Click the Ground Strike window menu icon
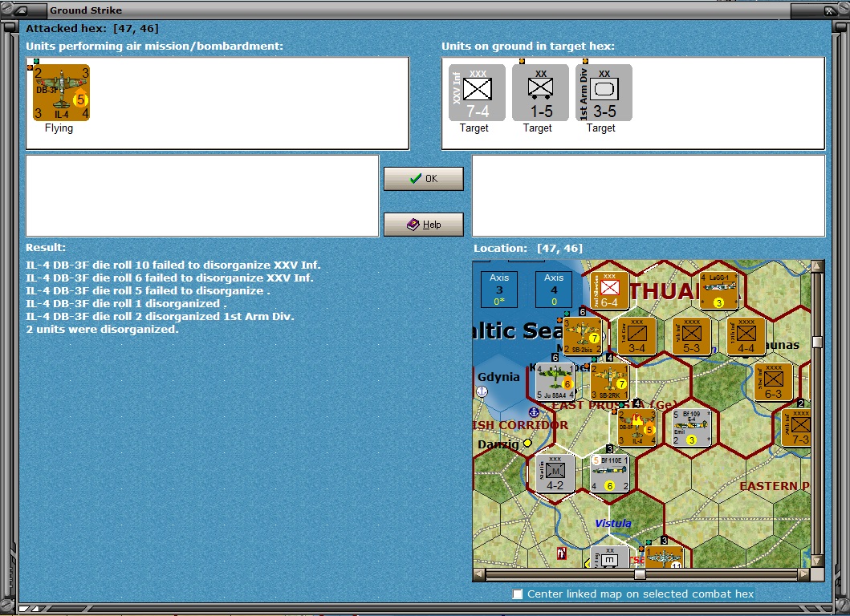The width and height of the screenshot is (850, 616). (x=21, y=10)
